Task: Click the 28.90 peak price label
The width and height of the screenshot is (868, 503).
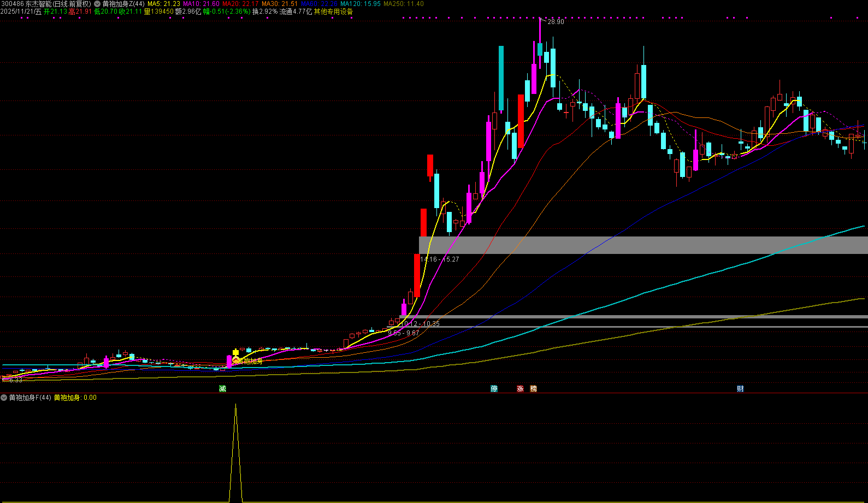Action: point(556,22)
